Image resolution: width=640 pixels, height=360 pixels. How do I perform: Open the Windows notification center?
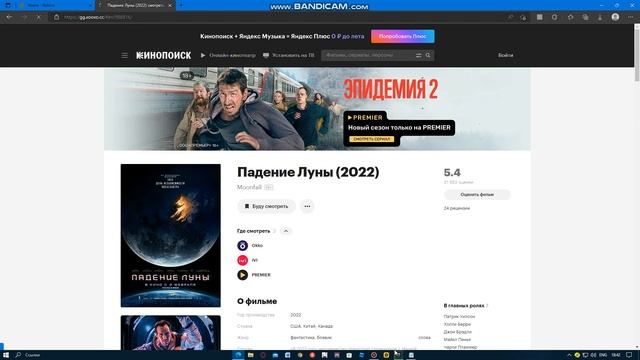(629, 355)
